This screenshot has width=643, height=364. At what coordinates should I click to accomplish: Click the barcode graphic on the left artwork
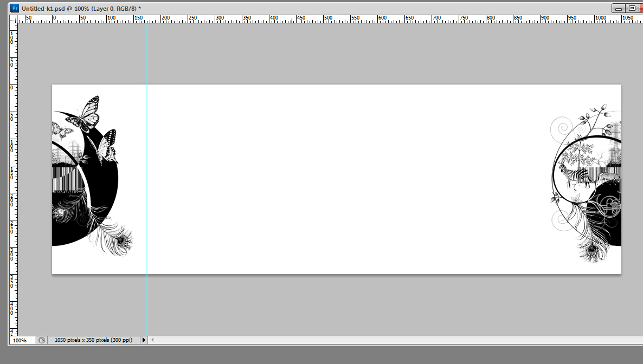pyautogui.click(x=65, y=180)
